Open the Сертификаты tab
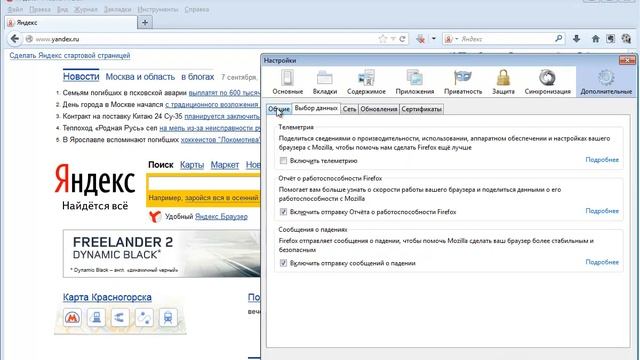Screen dimensions: 640x360 (421, 109)
